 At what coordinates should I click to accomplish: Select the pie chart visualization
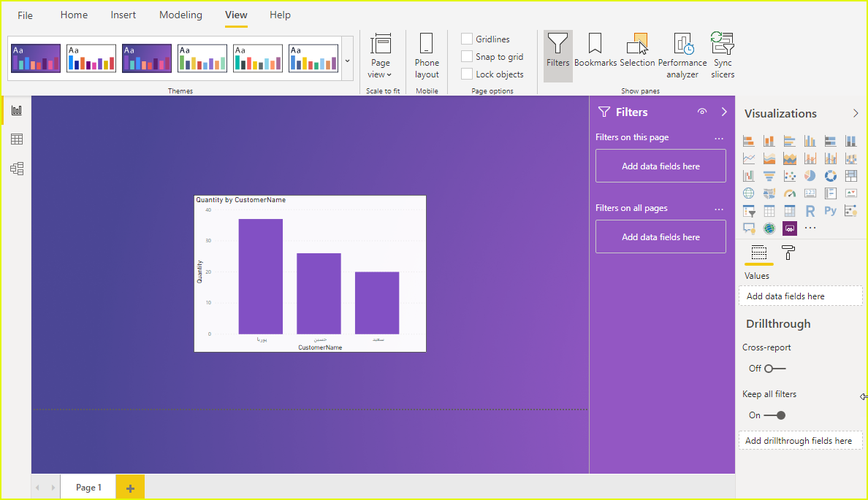(810, 176)
